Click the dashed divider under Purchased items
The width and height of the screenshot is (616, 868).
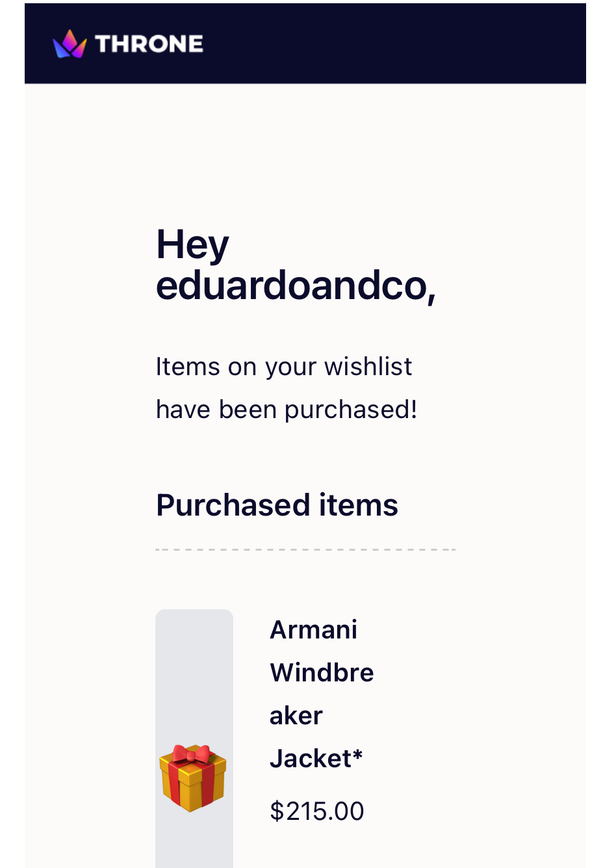[305, 549]
